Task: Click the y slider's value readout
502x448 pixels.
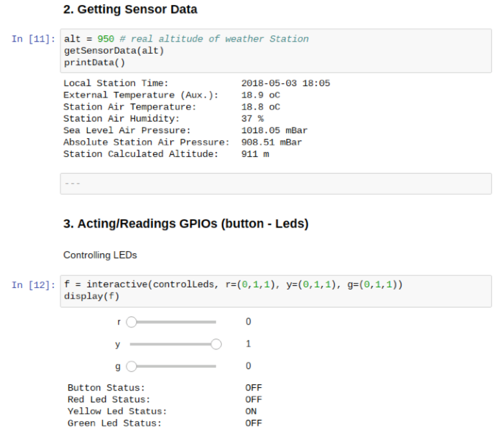Action: 248,344
